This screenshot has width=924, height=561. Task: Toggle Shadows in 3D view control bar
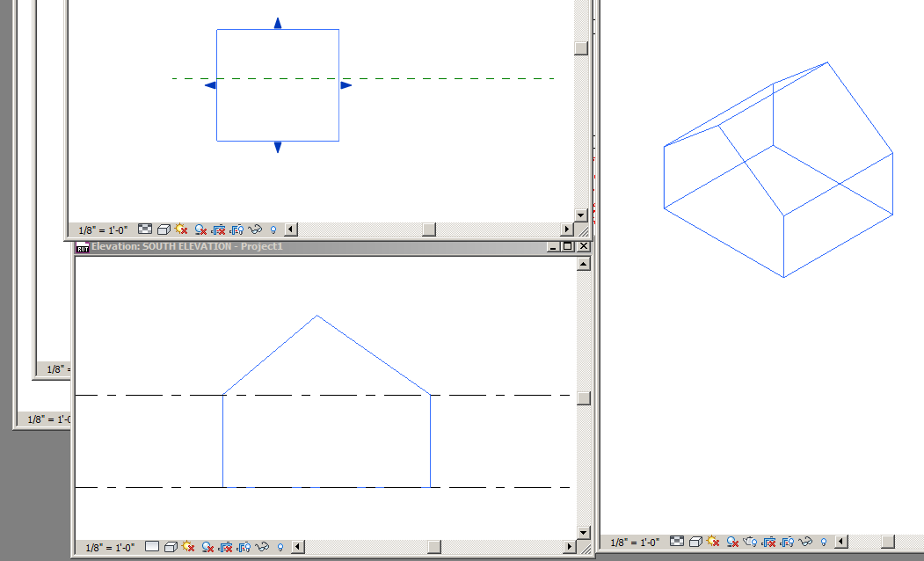pyautogui.click(x=732, y=542)
